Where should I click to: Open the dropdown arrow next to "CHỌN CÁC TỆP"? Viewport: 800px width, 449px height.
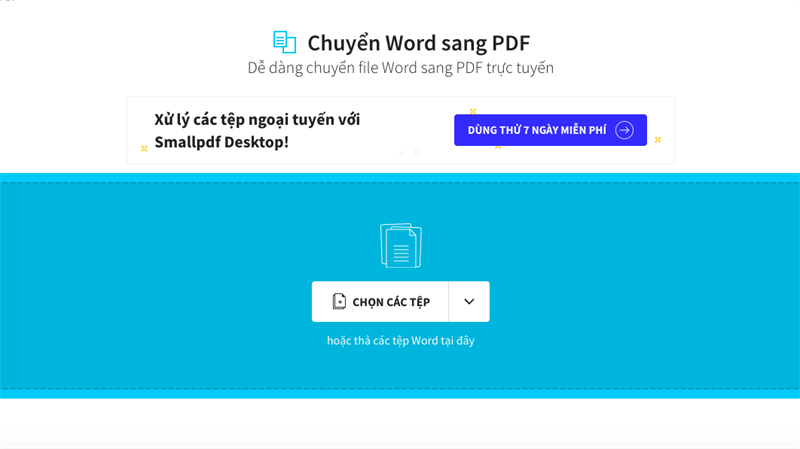pyautogui.click(x=469, y=302)
